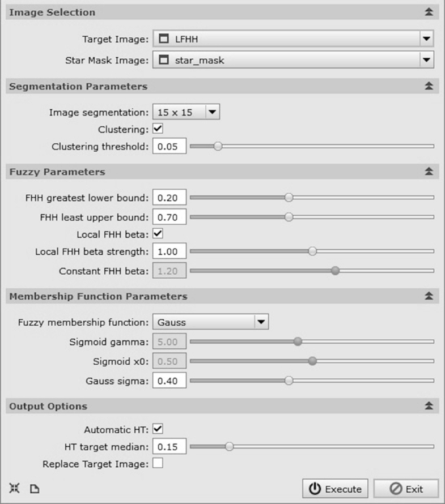Click the new instance arrows icon

(x=14, y=488)
